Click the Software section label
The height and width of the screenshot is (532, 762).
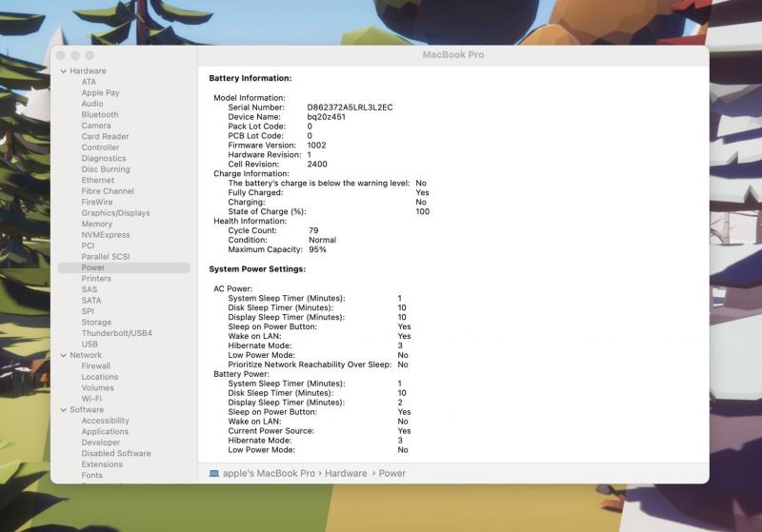click(87, 410)
